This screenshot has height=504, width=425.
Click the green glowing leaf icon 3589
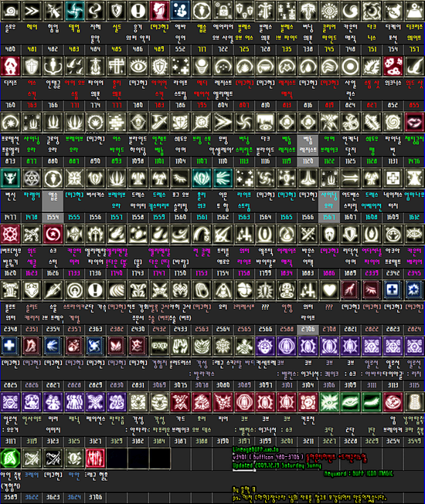click(x=10, y=458)
